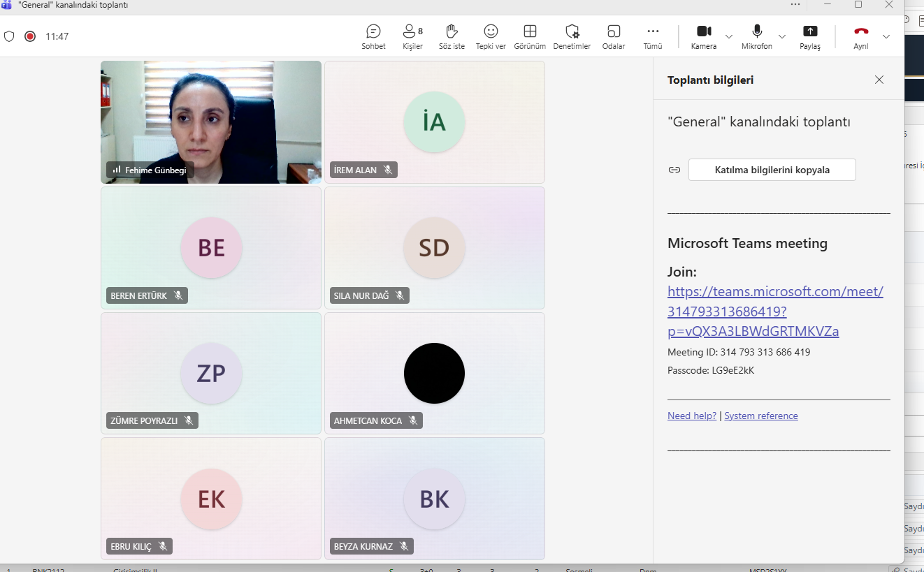The image size is (924, 572).
Task: Open the Tümü more actions menu
Action: (653, 37)
